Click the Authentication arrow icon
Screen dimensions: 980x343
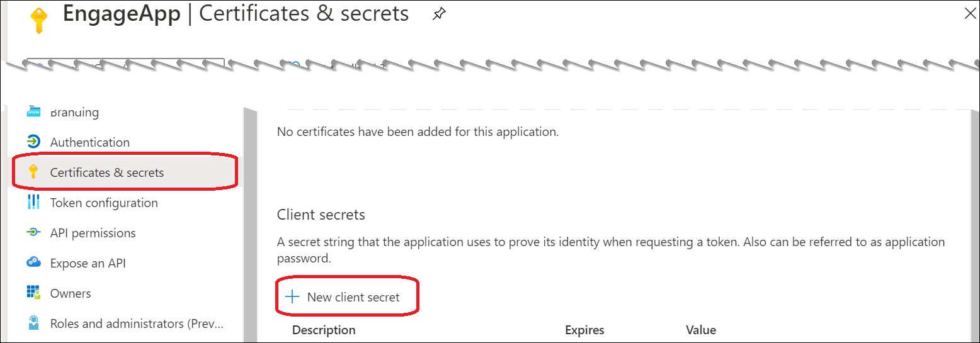pos(34,142)
